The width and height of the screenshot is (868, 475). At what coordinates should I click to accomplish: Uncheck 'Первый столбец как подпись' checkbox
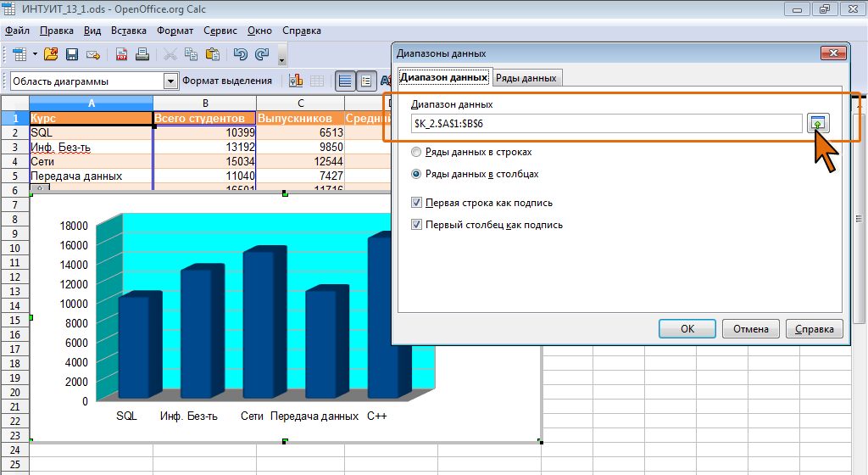[417, 225]
